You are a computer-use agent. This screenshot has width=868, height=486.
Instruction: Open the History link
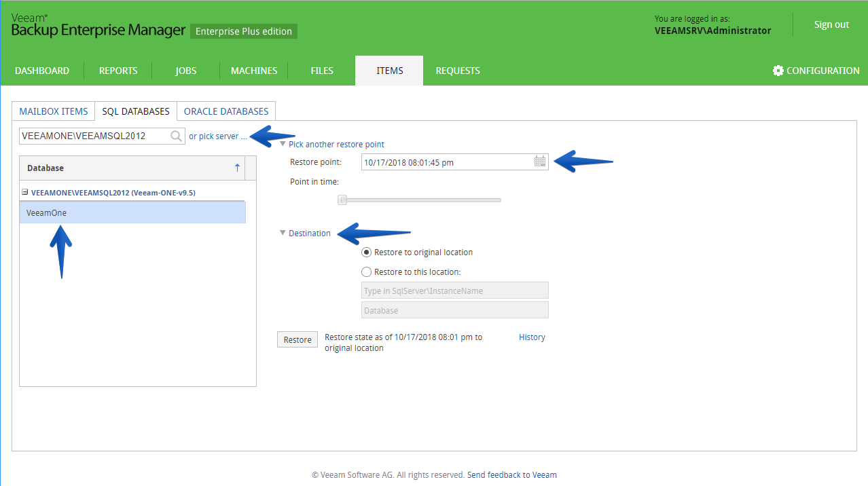click(532, 337)
